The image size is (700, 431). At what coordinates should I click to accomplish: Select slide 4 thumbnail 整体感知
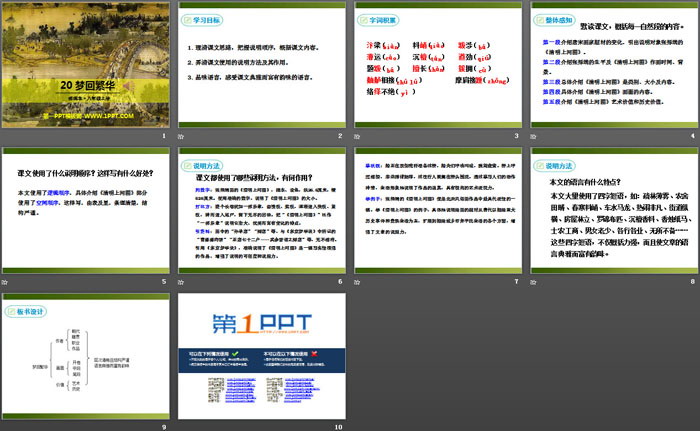[x=614, y=65]
